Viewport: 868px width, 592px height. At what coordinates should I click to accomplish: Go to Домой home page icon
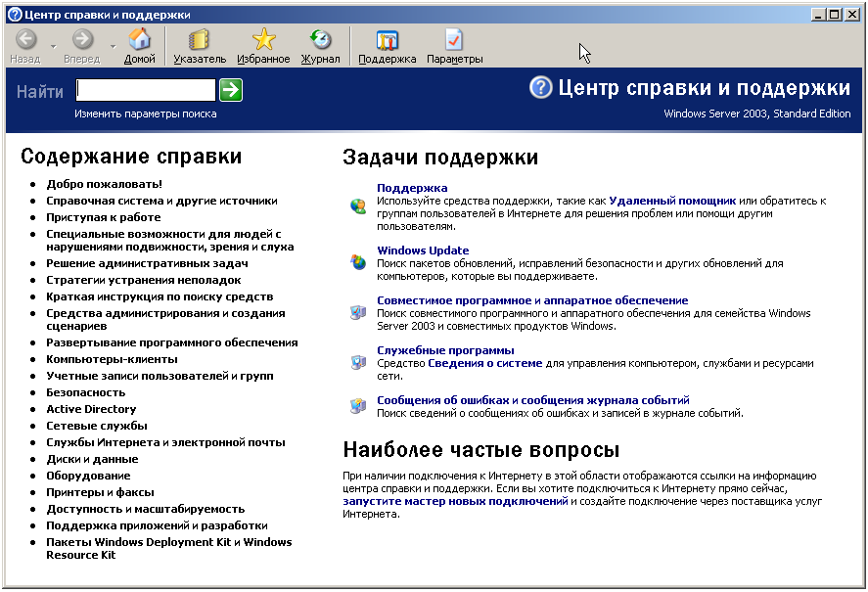140,39
